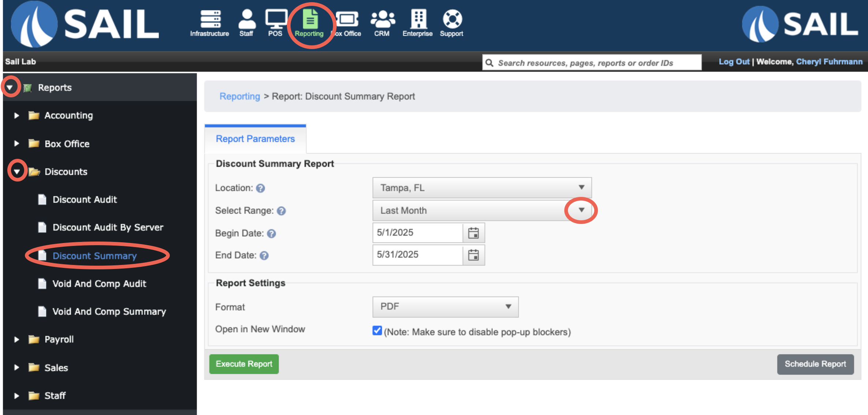This screenshot has height=415, width=868.
Task: Collapse the Discounts folder
Action: (17, 171)
